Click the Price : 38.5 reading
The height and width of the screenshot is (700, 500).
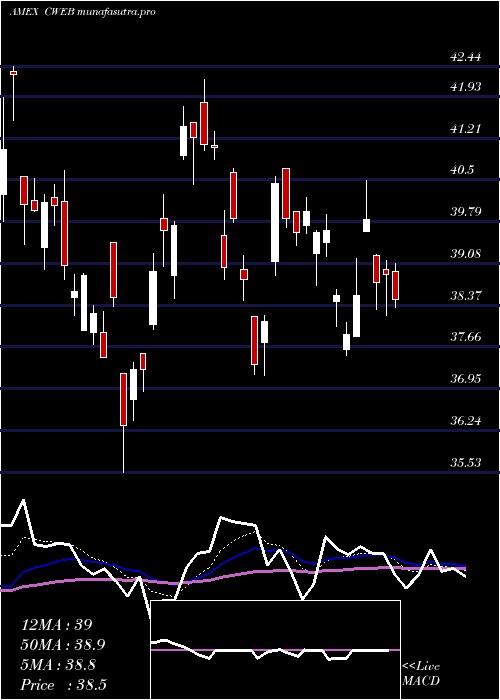(x=63, y=685)
